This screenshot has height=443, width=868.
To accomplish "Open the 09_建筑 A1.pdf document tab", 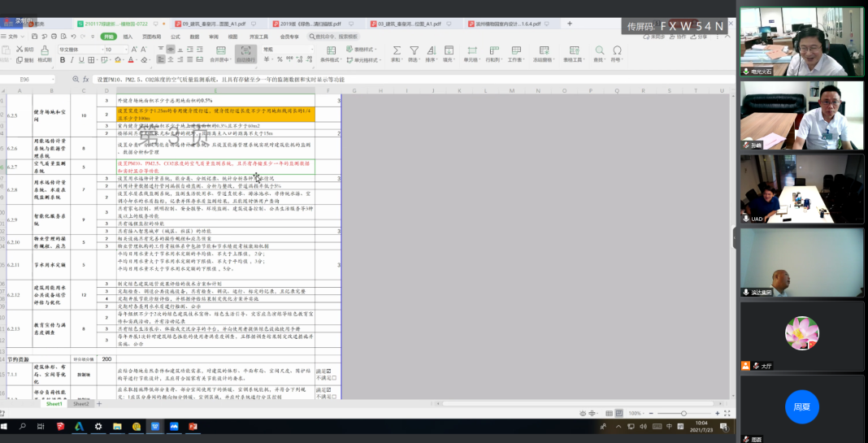I will tap(216, 24).
